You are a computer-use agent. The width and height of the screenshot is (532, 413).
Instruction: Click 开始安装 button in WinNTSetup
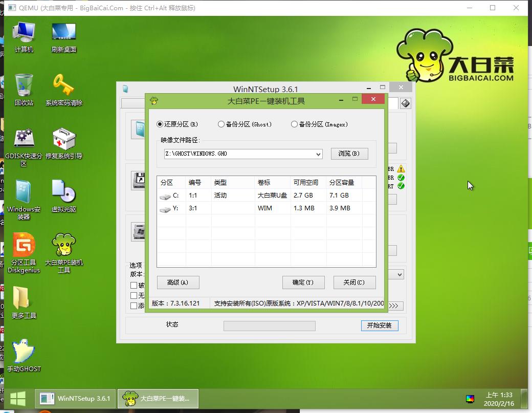click(380, 325)
